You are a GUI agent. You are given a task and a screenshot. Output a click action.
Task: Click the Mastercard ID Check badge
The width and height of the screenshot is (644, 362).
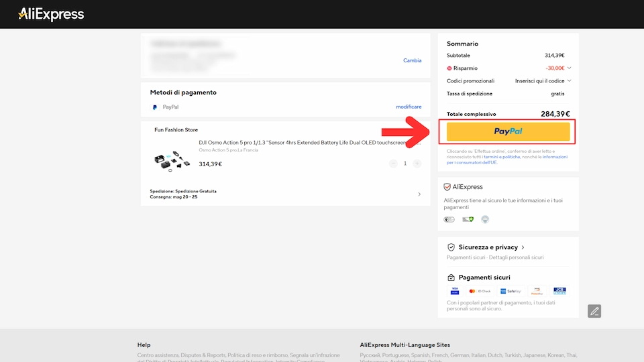point(480,291)
